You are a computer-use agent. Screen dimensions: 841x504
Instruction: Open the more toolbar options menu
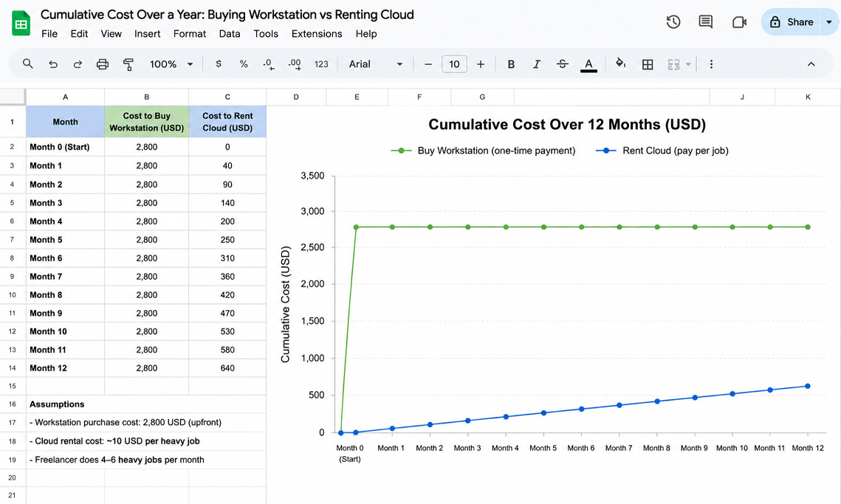711,64
